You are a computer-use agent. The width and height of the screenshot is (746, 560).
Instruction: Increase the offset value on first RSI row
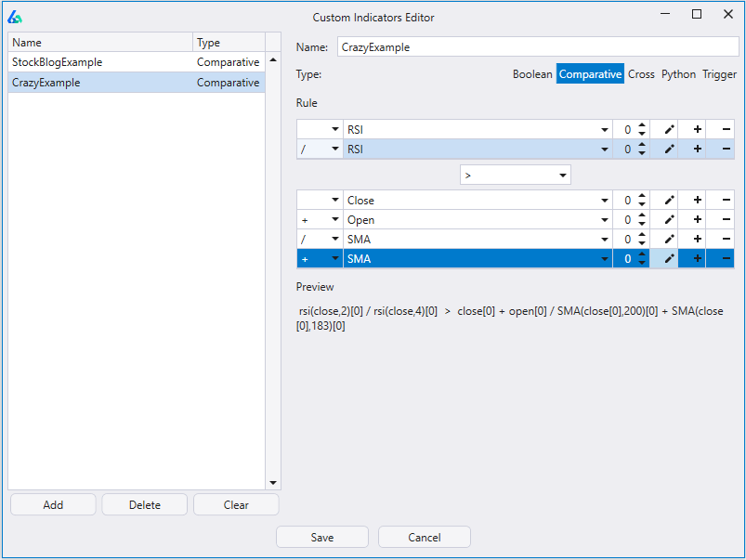[x=641, y=126]
